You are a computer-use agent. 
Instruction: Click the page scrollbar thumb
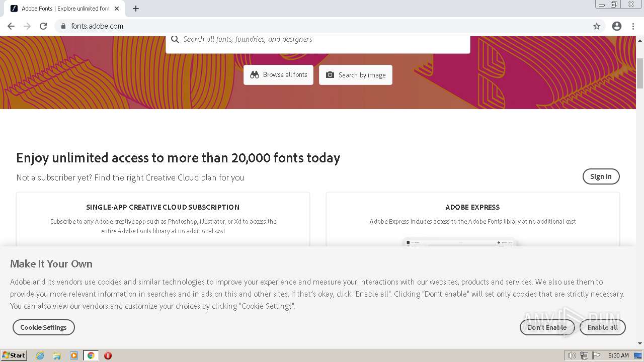coord(640,73)
